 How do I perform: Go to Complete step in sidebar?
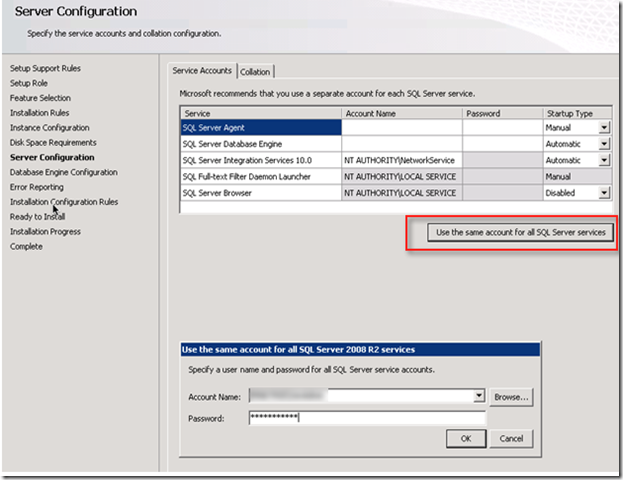[x=26, y=246]
